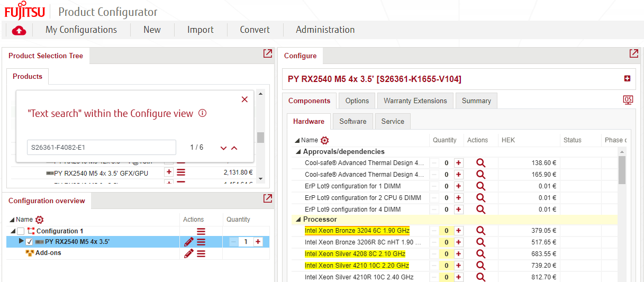Expand the PY RX2540 M5 4x 3.5' node
The width and height of the screenshot is (644, 282).
[x=21, y=241]
